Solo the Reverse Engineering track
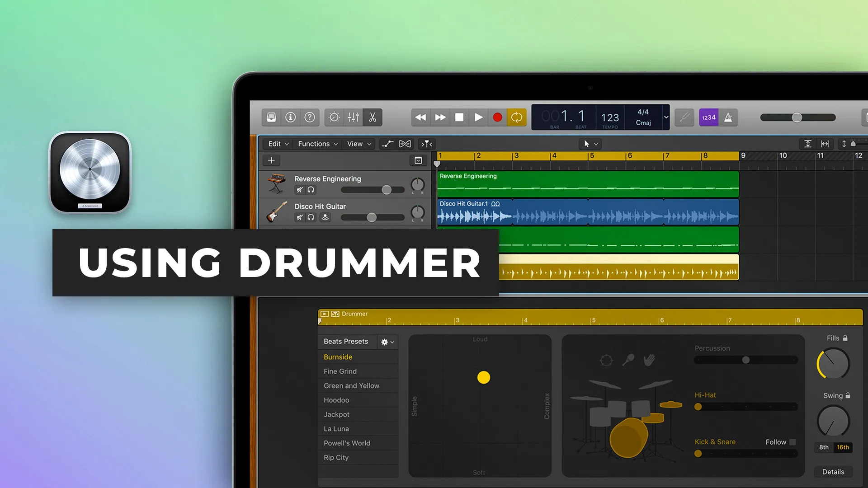 click(x=311, y=190)
